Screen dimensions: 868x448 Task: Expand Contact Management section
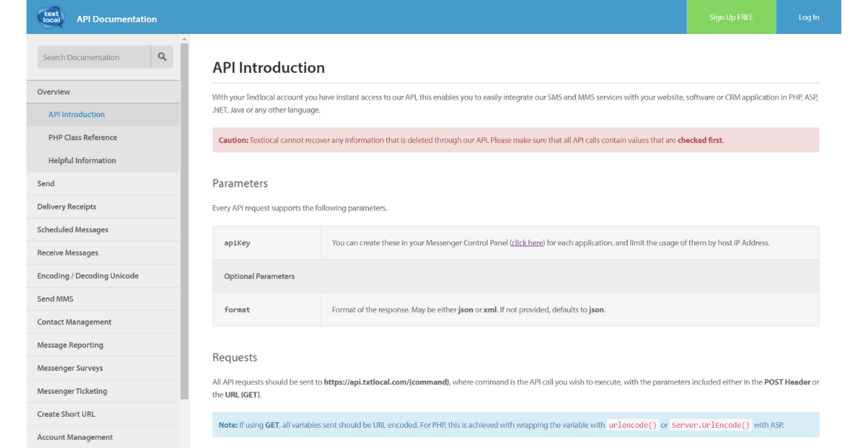pos(103,322)
